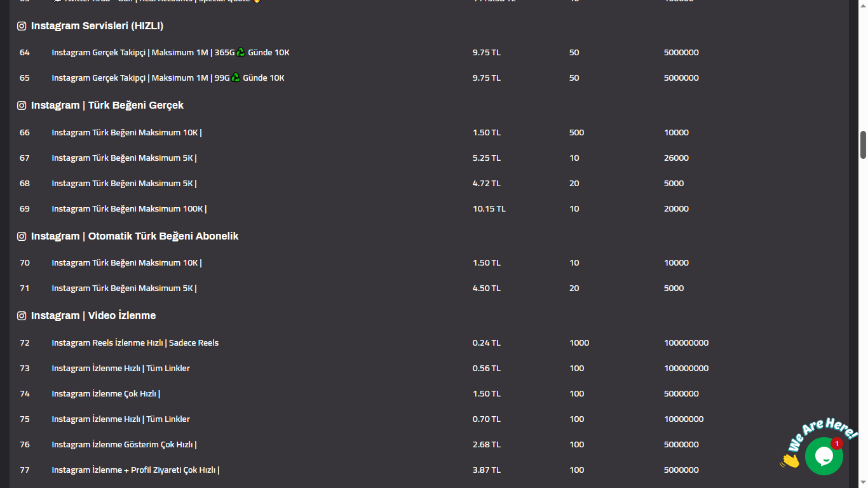
Task: Click the 5.25 TL price
Action: pyautogui.click(x=487, y=158)
